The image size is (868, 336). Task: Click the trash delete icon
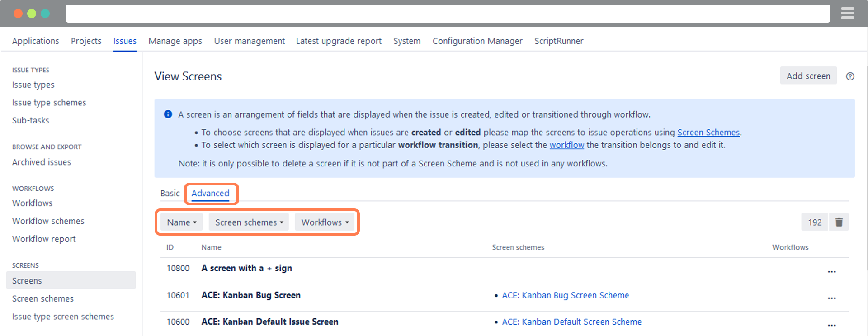pos(839,222)
